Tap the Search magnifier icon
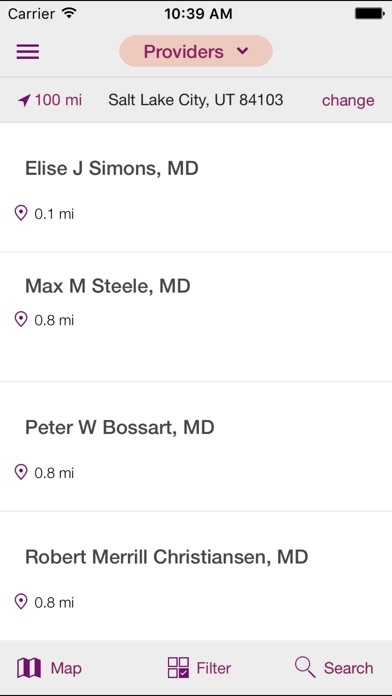392x696 pixels. click(x=305, y=668)
